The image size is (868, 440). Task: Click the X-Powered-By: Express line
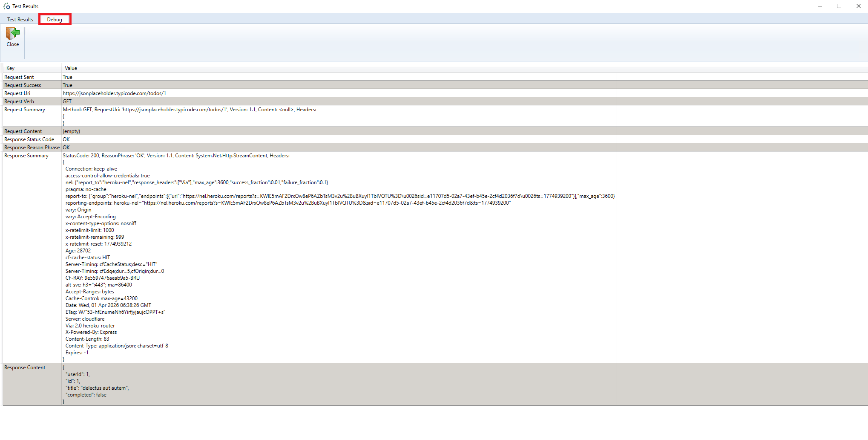91,332
